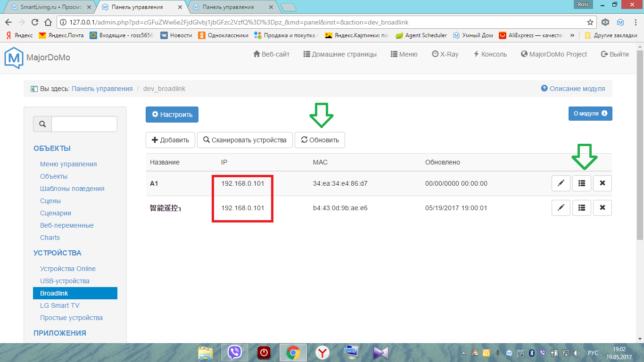Image resolution: width=644 pixels, height=362 pixels.
Task: Open Yandex Browser from the taskbar
Action: click(322, 353)
